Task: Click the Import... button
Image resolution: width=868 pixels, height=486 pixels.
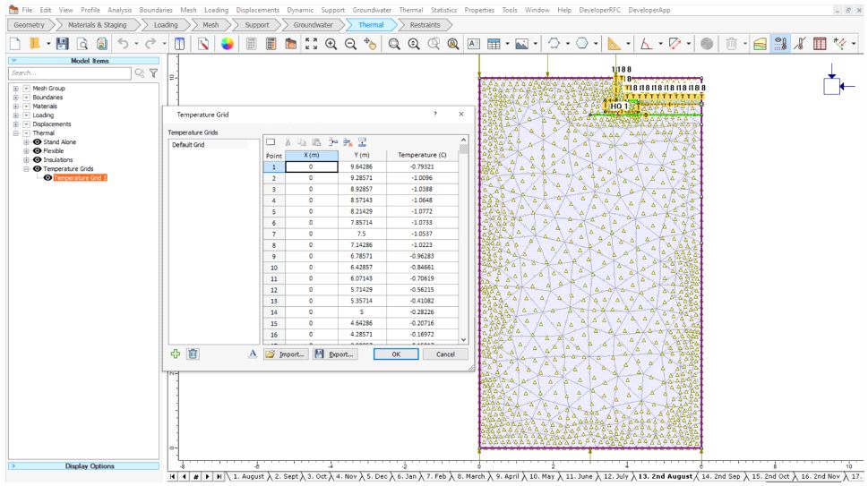Action: tap(287, 354)
